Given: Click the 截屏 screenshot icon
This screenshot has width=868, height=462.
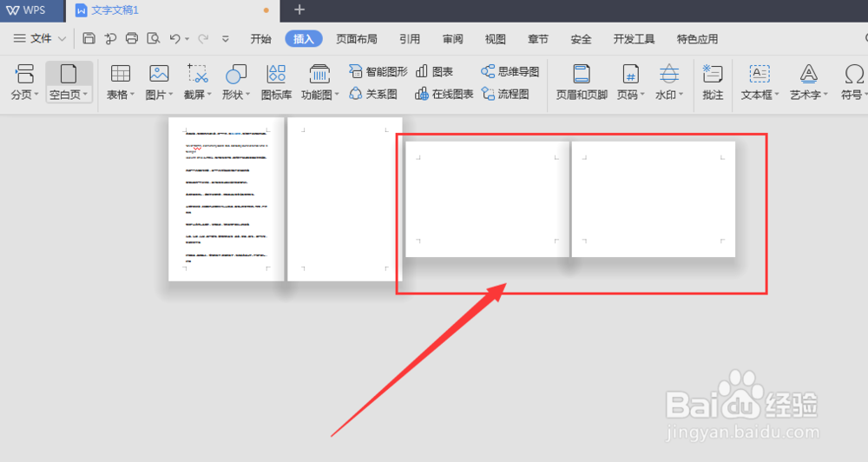Looking at the screenshot, I should pos(198,73).
